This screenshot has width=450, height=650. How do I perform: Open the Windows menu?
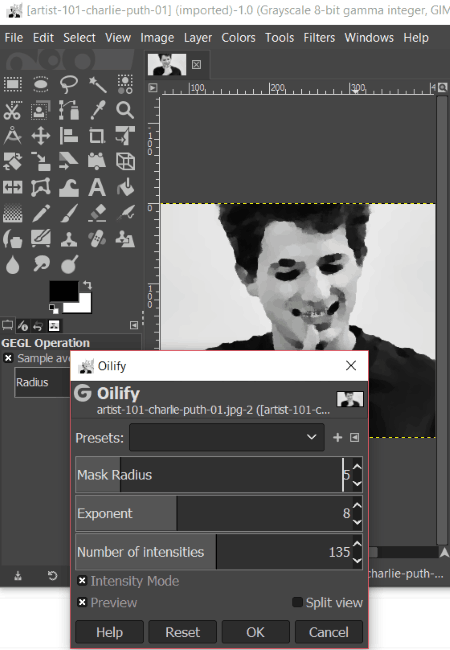369,38
